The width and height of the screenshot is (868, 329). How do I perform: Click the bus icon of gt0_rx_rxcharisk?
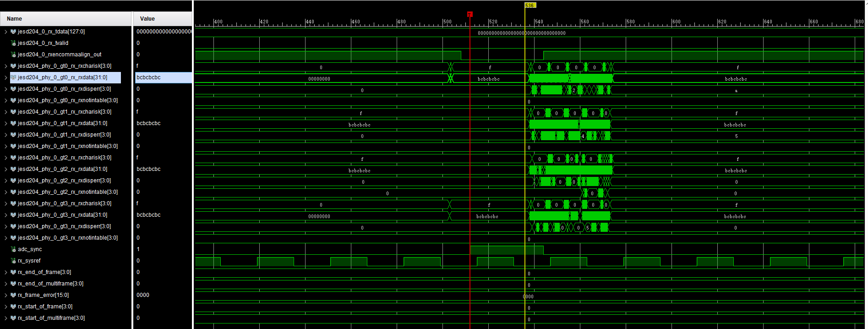click(13, 66)
